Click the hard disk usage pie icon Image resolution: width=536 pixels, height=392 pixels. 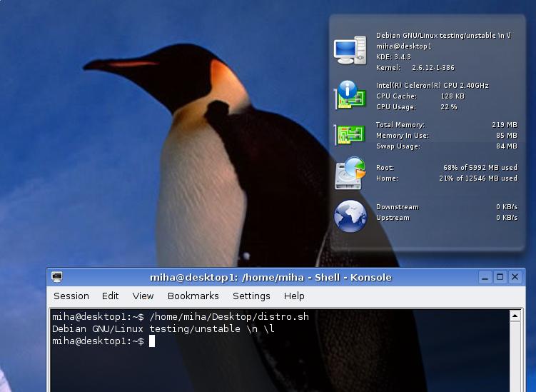pyautogui.click(x=350, y=173)
